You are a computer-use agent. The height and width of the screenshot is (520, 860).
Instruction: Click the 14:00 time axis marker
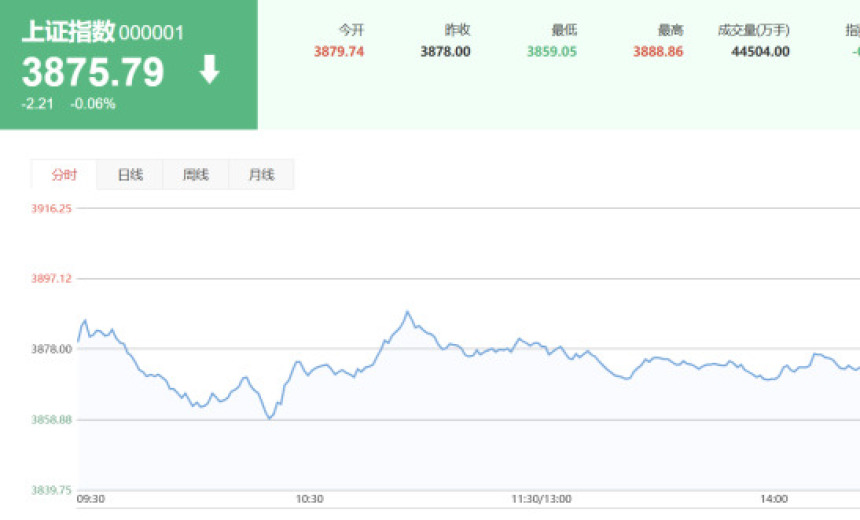[x=773, y=499]
